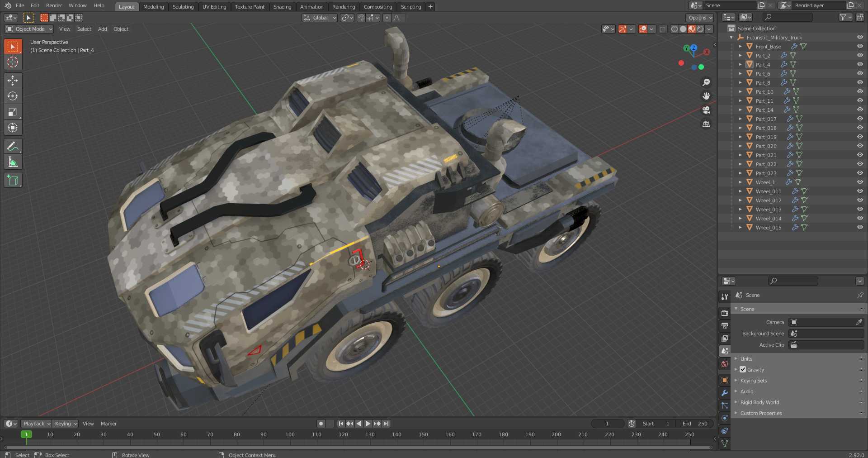The image size is (868, 458).
Task: Switch to wireframe viewport shading
Action: tap(675, 29)
